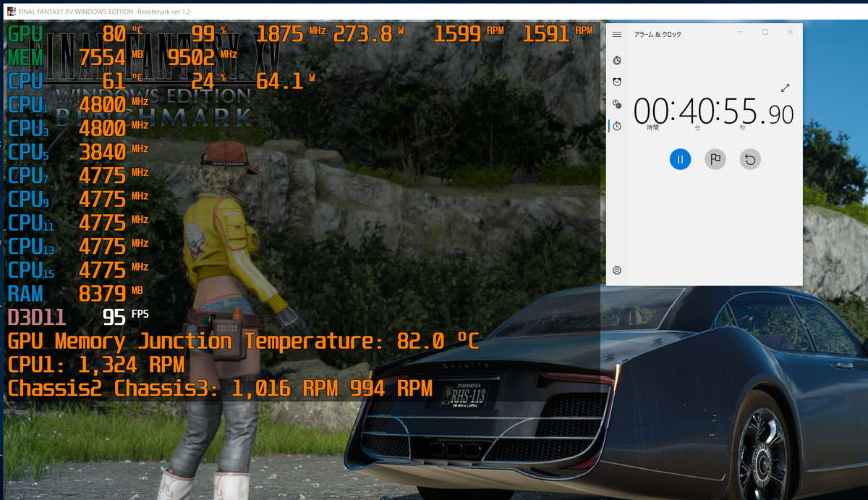The width and height of the screenshot is (868, 500).
Task: Open the hamburger navigation menu in Alarms & Clock
Action: (x=617, y=34)
